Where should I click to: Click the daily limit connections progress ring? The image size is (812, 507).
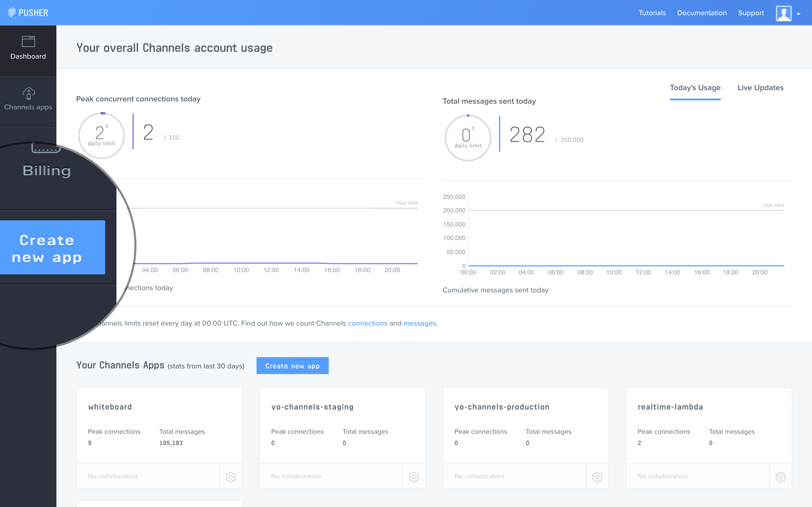[101, 135]
